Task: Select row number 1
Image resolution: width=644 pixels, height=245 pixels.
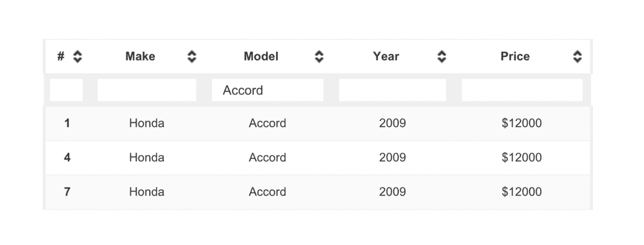Action: tap(67, 123)
